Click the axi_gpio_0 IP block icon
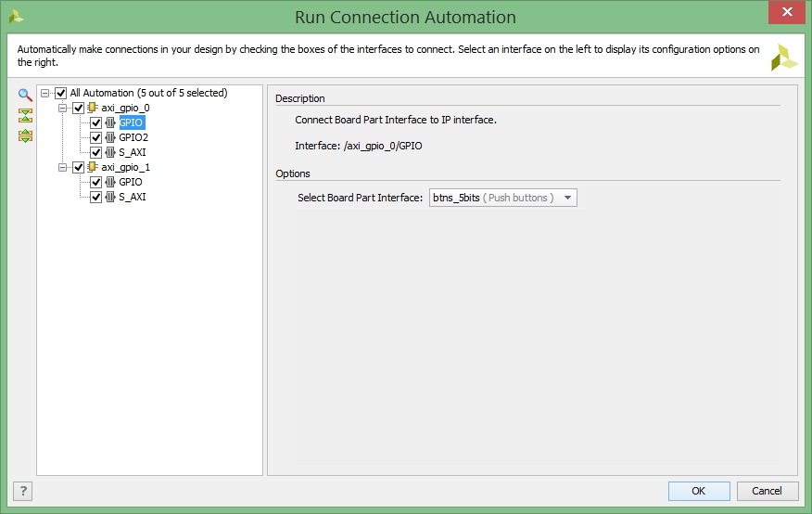The height and width of the screenshot is (514, 812). [x=92, y=108]
